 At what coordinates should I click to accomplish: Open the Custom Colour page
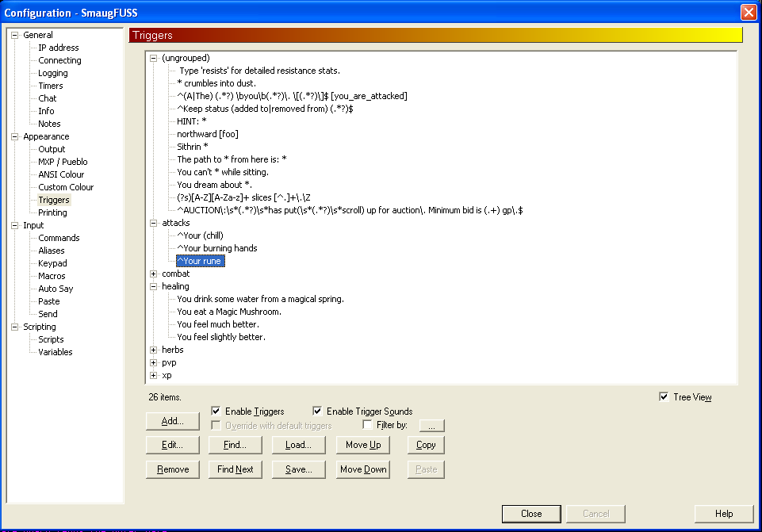click(66, 187)
